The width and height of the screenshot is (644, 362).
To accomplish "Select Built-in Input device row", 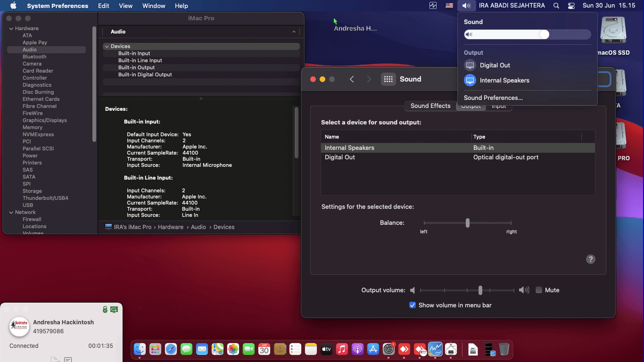I will 201,53.
